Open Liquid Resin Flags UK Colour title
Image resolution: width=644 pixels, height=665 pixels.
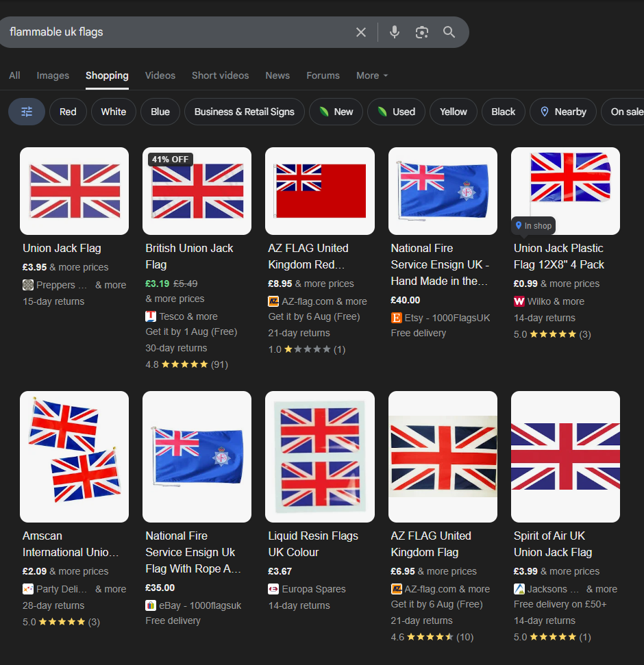click(x=313, y=544)
